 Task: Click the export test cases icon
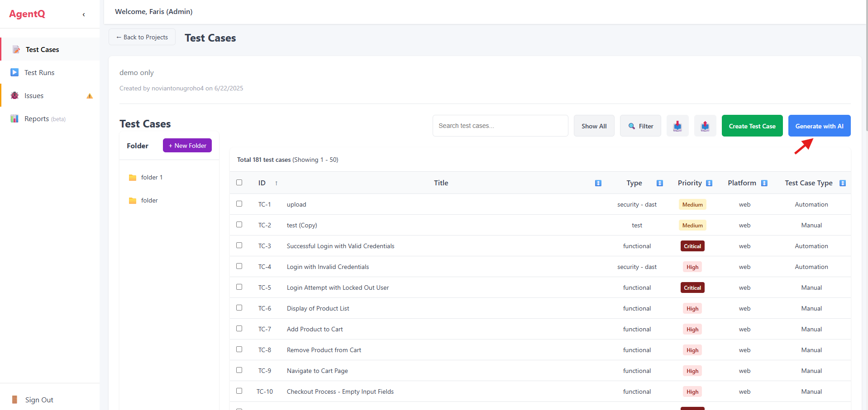tap(705, 126)
